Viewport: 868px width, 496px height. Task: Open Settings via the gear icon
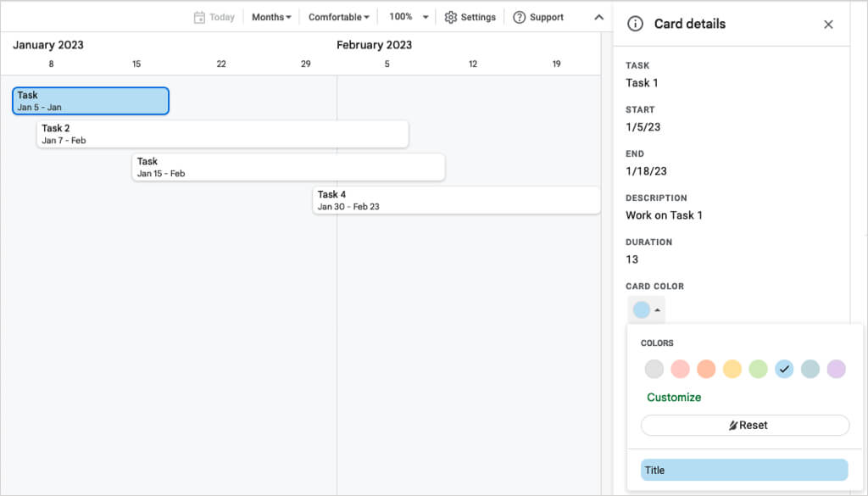(451, 17)
